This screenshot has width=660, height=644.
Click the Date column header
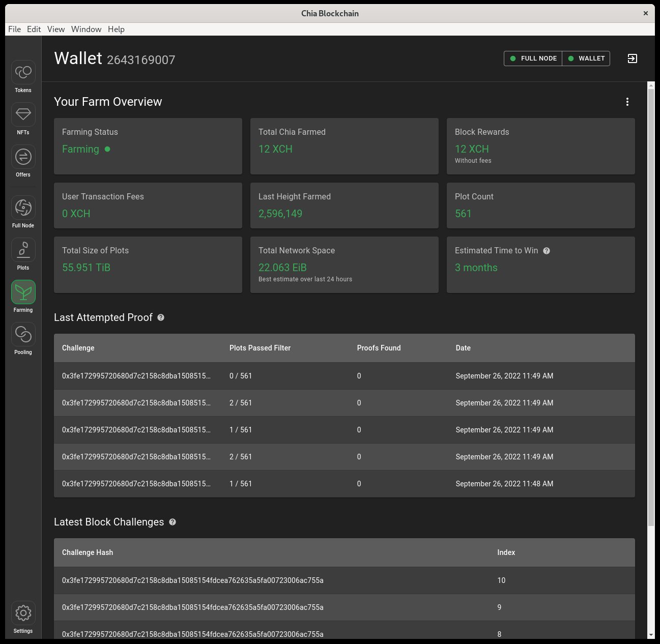pos(463,348)
